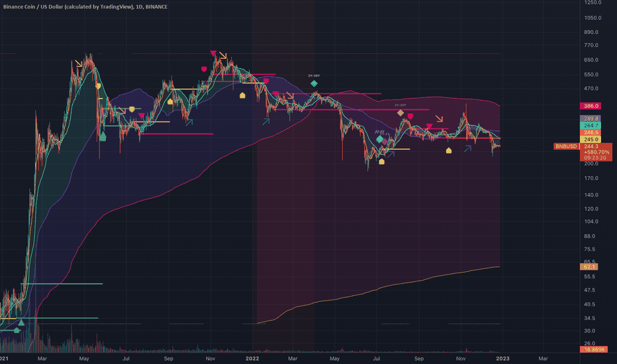Click the 09:23:20 countdown timer
The image size is (617, 364).
(595, 158)
